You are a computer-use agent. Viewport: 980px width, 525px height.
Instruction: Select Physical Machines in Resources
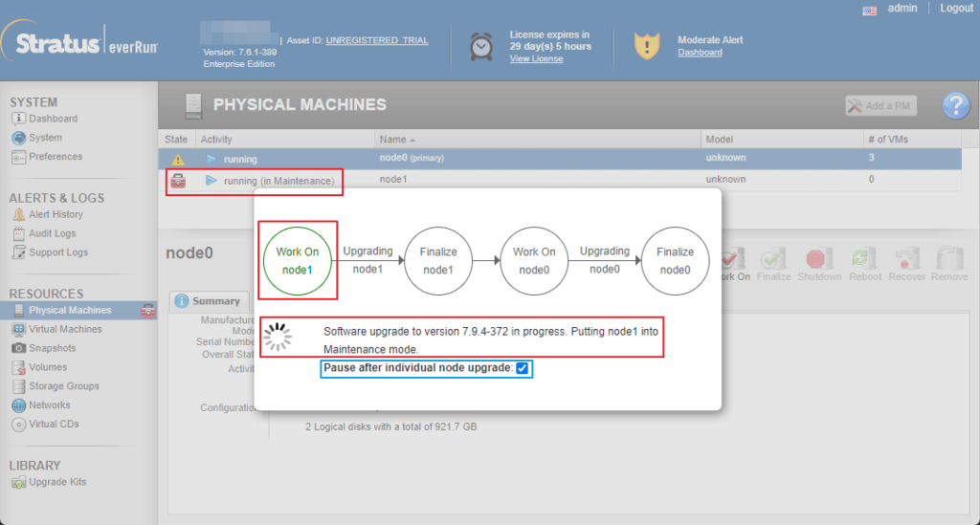(x=70, y=310)
